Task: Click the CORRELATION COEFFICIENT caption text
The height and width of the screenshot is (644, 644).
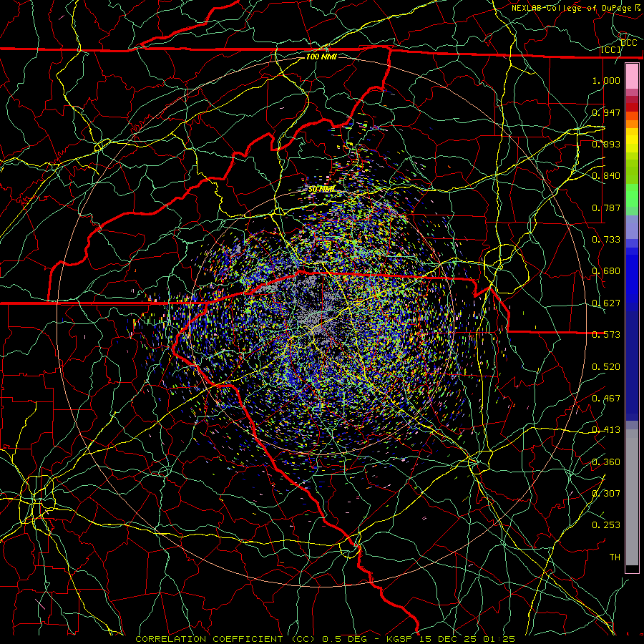Action: tap(209, 639)
